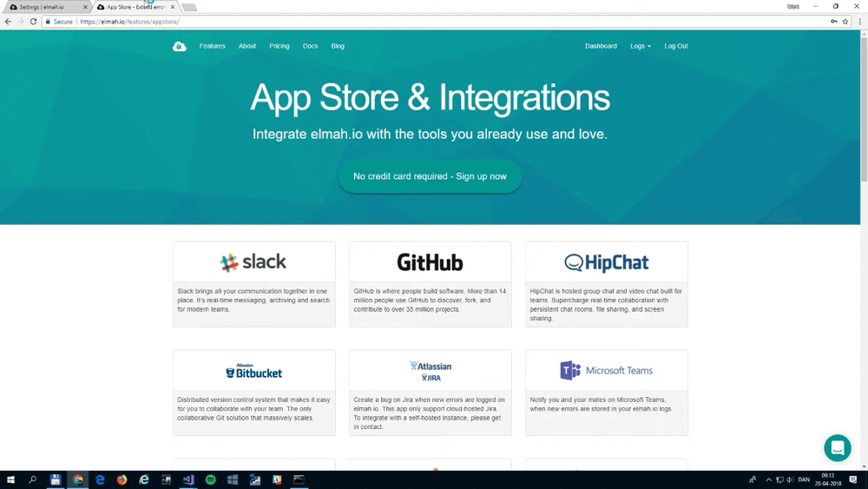
Task: Open Firefox from the taskbar
Action: (x=122, y=479)
